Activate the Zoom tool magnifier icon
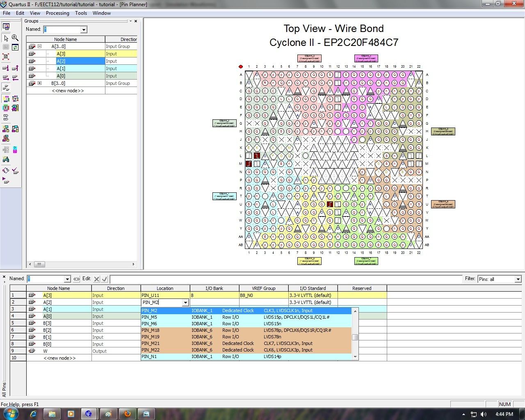The width and height of the screenshot is (525, 420). (x=15, y=37)
